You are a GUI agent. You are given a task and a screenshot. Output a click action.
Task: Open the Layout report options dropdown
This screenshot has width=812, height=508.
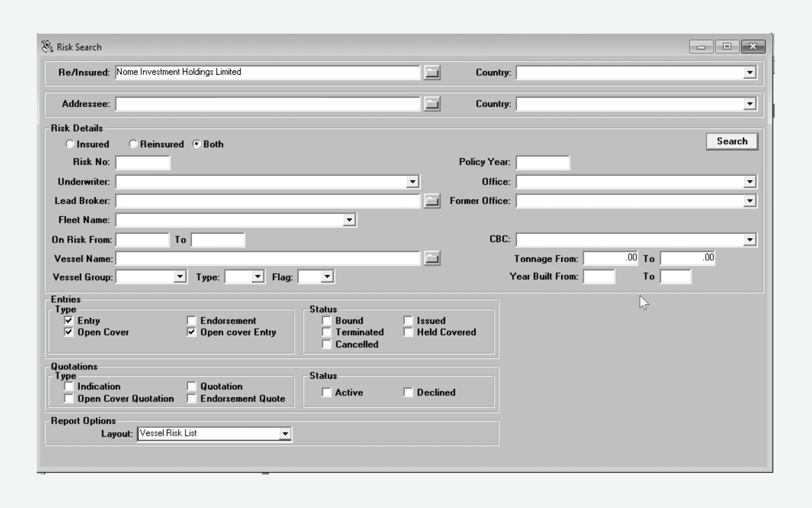click(x=285, y=433)
